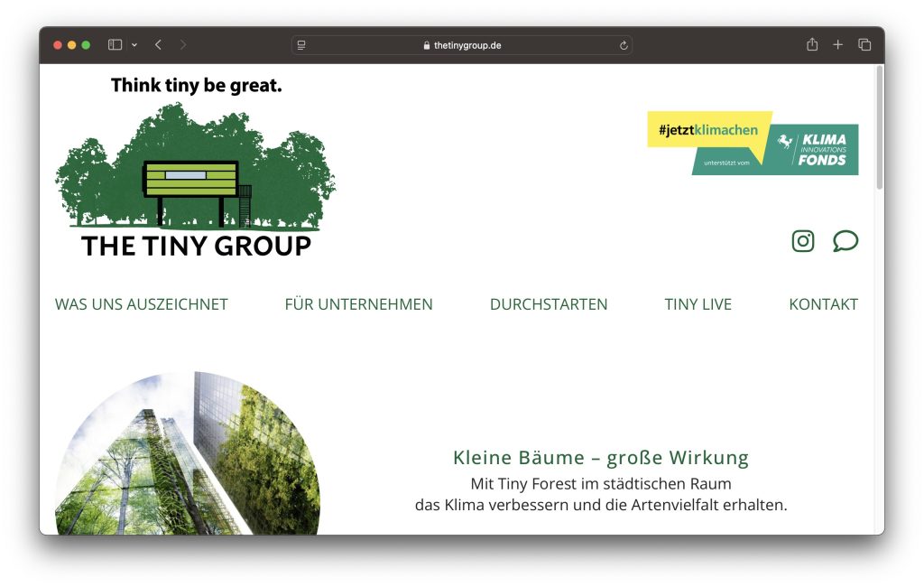Click the Kleine Bäume – große Wirkung heading
The image size is (924, 587).
tap(600, 458)
